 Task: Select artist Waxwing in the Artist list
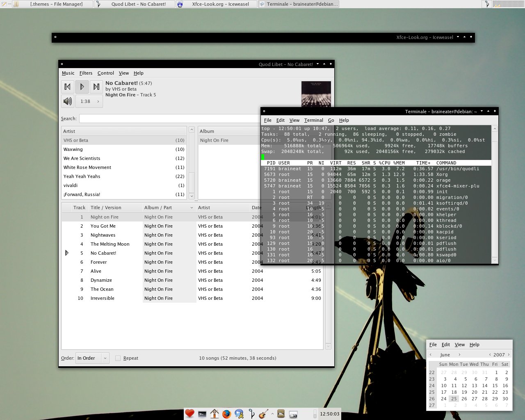point(124,149)
